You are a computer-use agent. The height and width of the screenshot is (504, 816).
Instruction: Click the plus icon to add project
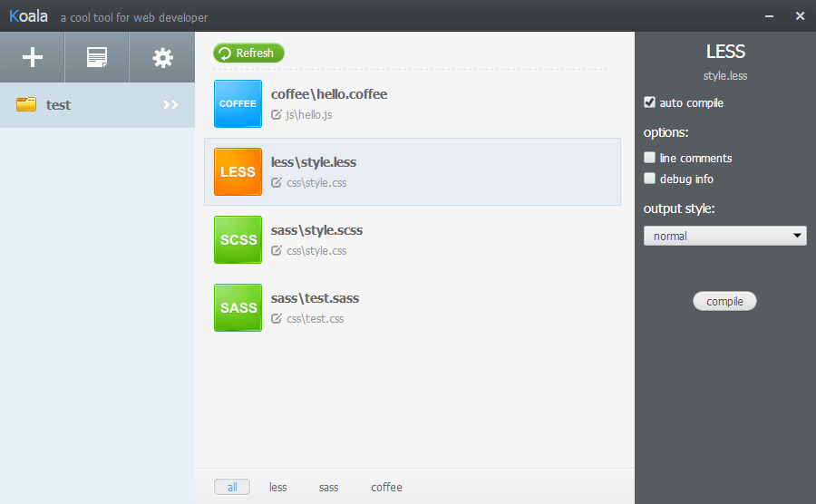pos(33,57)
